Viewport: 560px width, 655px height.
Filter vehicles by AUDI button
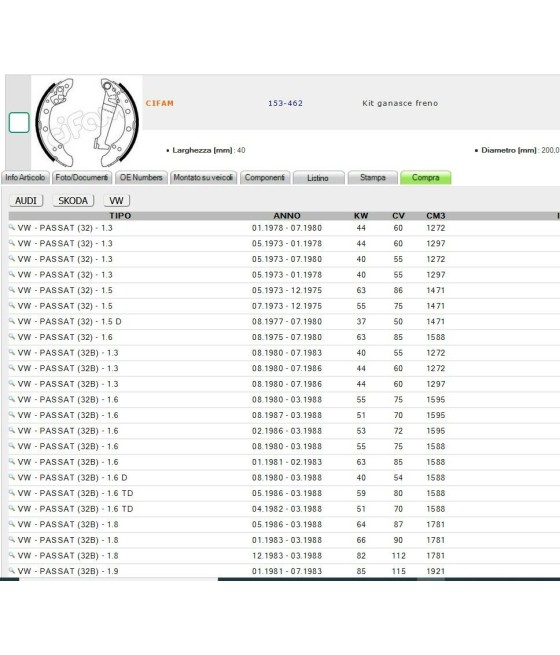26,201
